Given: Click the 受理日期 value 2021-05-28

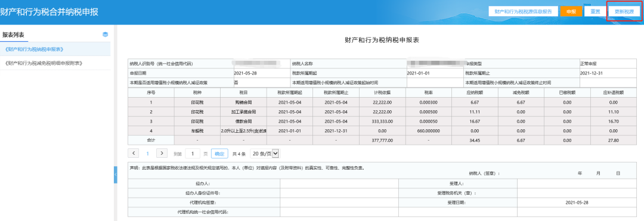Looking at the screenshot, I should (x=577, y=203).
